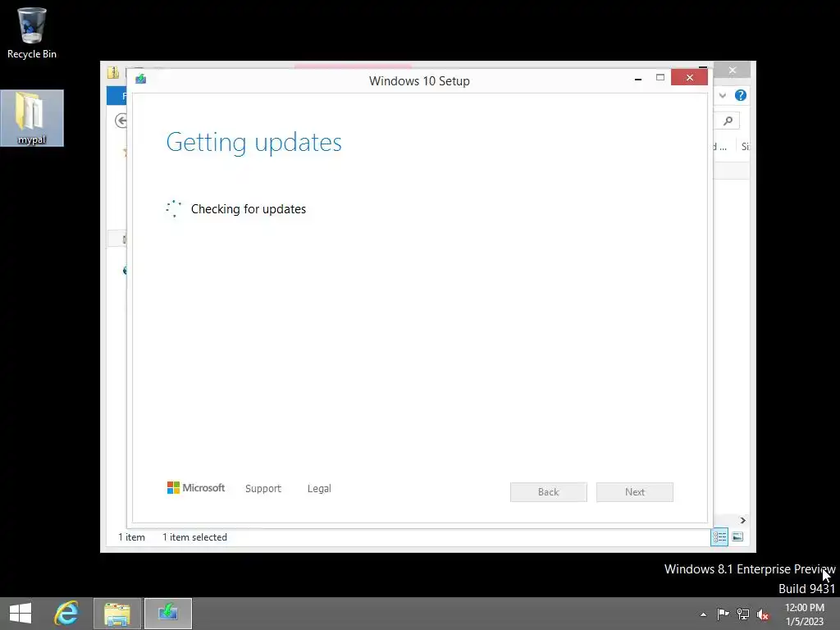Click the Windows 10 Setup title bar icon

pyautogui.click(x=141, y=80)
